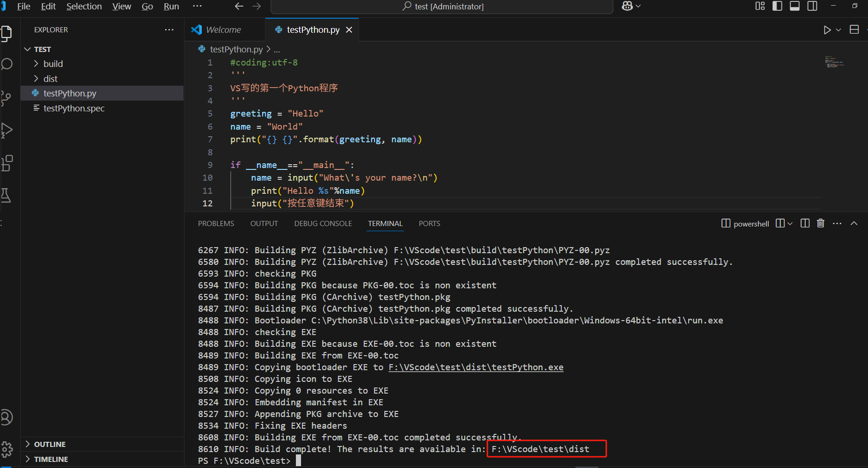Image resolution: width=868 pixels, height=468 pixels.
Task: Toggle the secondary side bar
Action: pos(812,6)
